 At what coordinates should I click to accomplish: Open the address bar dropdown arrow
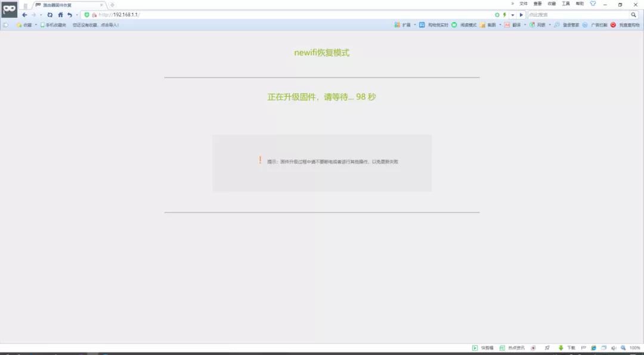[513, 15]
